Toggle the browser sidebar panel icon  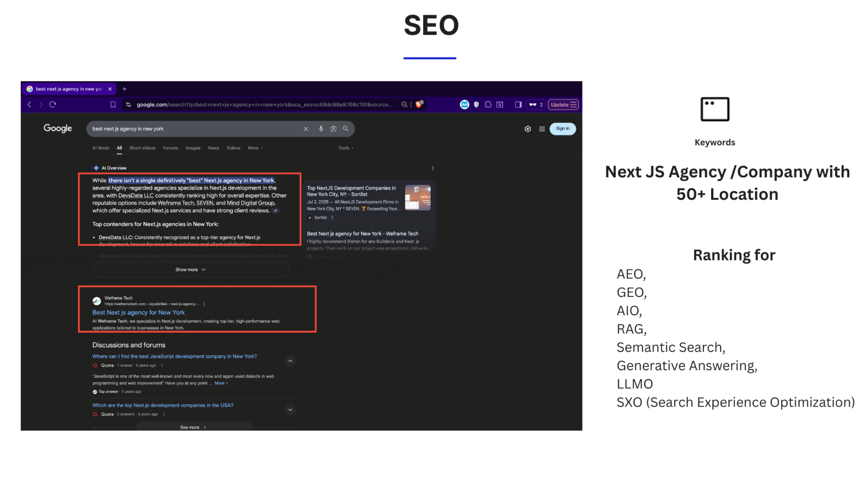click(x=518, y=105)
